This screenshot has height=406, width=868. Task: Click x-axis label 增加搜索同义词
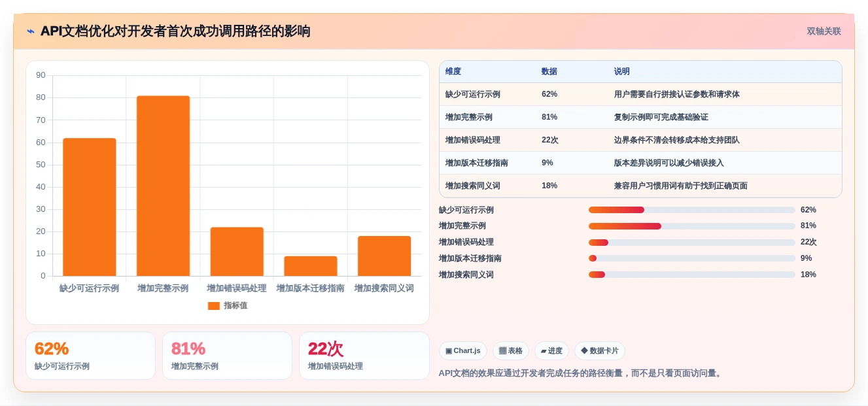(x=384, y=288)
